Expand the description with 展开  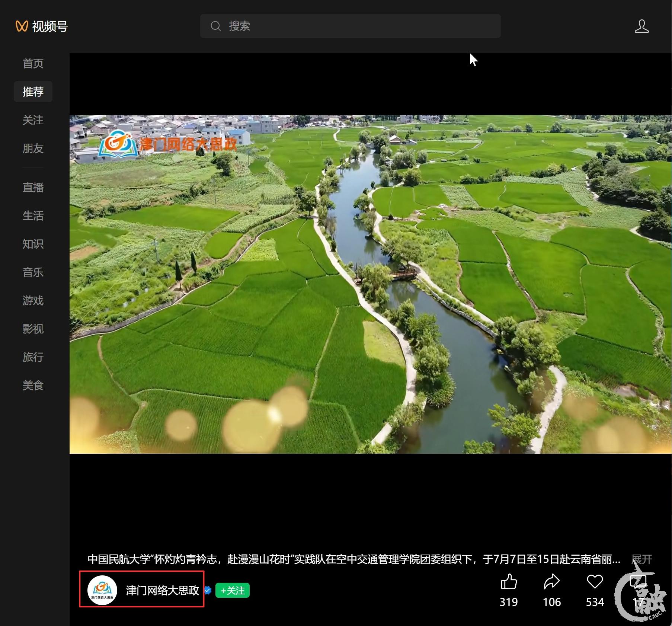coord(642,559)
